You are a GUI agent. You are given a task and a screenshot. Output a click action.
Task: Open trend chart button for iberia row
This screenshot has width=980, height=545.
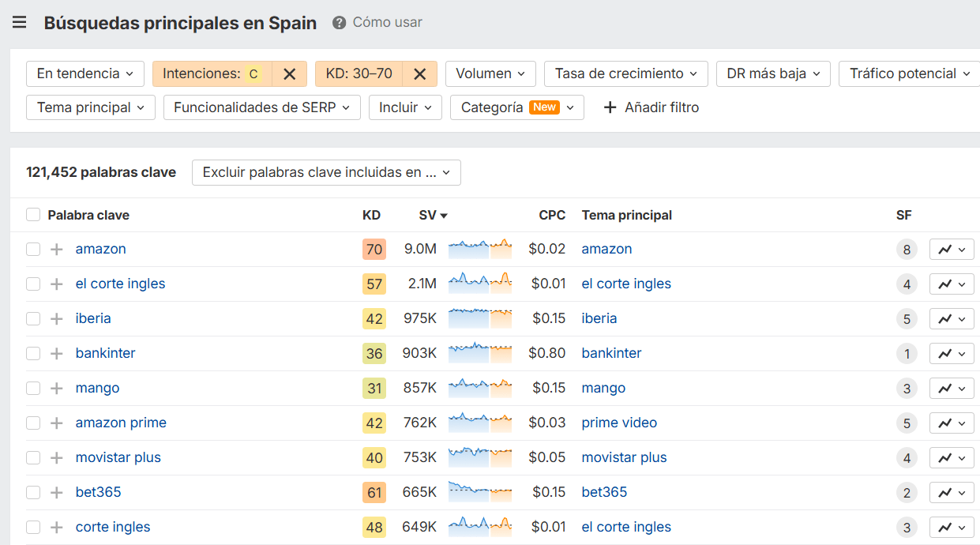pyautogui.click(x=952, y=319)
